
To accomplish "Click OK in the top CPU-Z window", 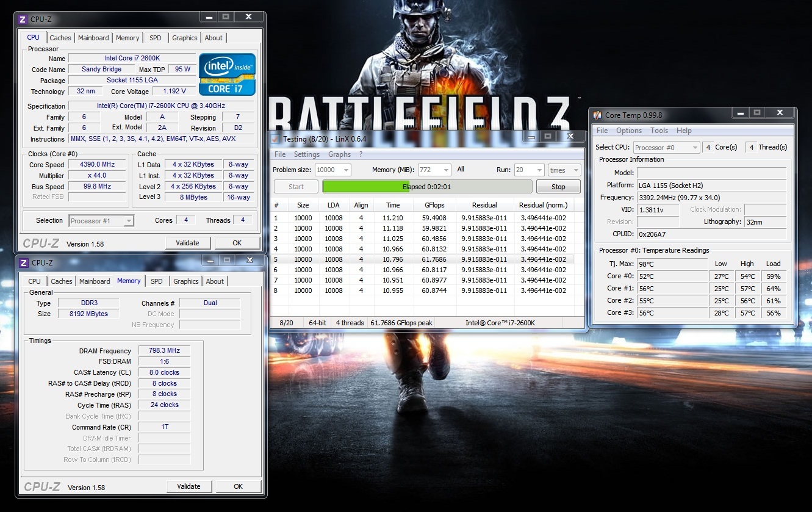I will point(237,243).
